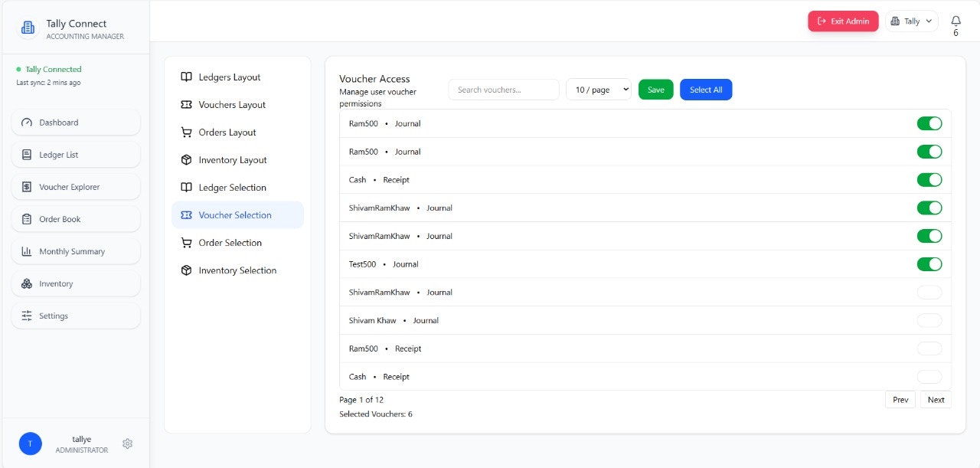Click the blue T user avatar
This screenshot has width=980, height=468.
click(x=31, y=443)
